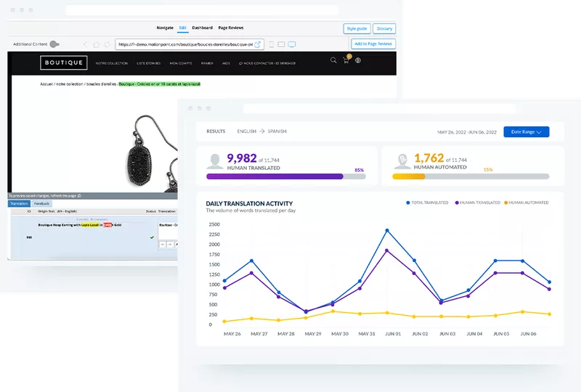This screenshot has height=392, width=581.
Task: Click the Glossary button
Action: 384,28
